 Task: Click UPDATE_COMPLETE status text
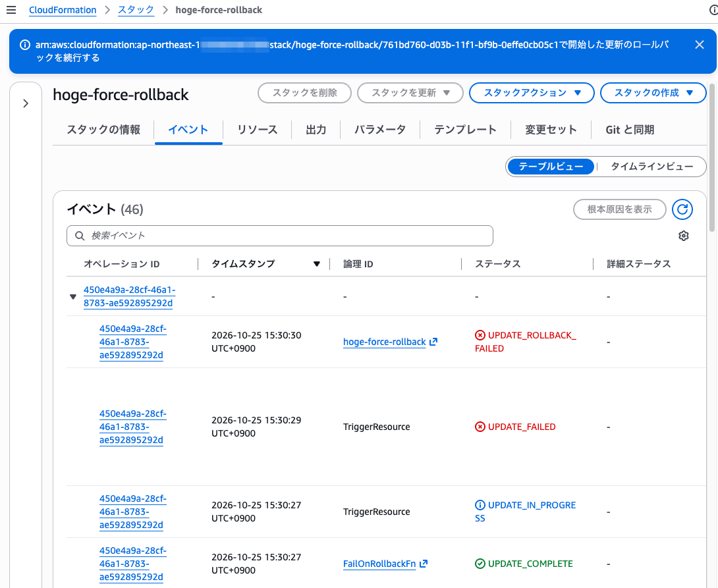(530, 564)
